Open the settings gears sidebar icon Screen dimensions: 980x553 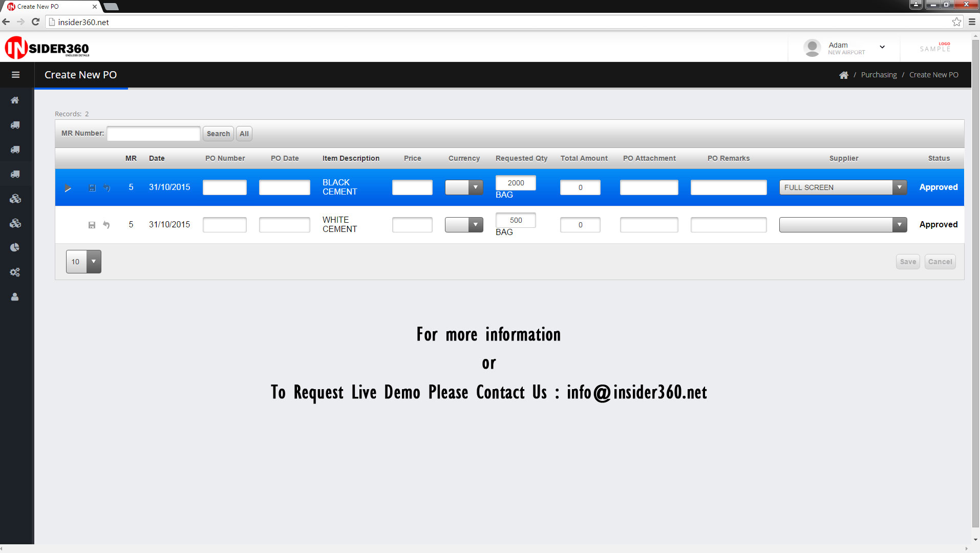15,272
